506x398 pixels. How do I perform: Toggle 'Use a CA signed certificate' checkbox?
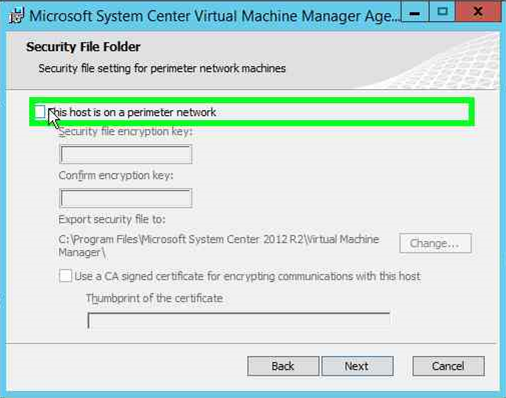pyautogui.click(x=65, y=276)
